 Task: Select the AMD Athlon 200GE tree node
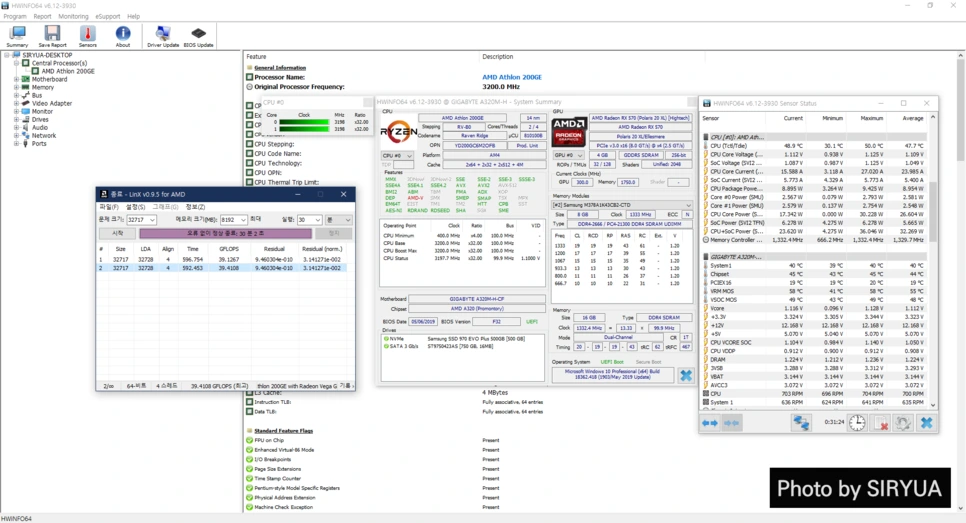(x=68, y=71)
